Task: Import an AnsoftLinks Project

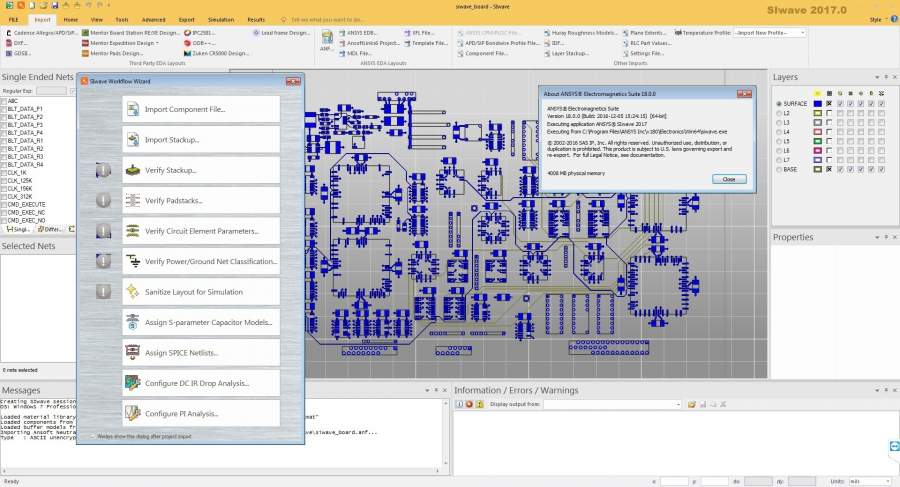Action: pos(369,43)
